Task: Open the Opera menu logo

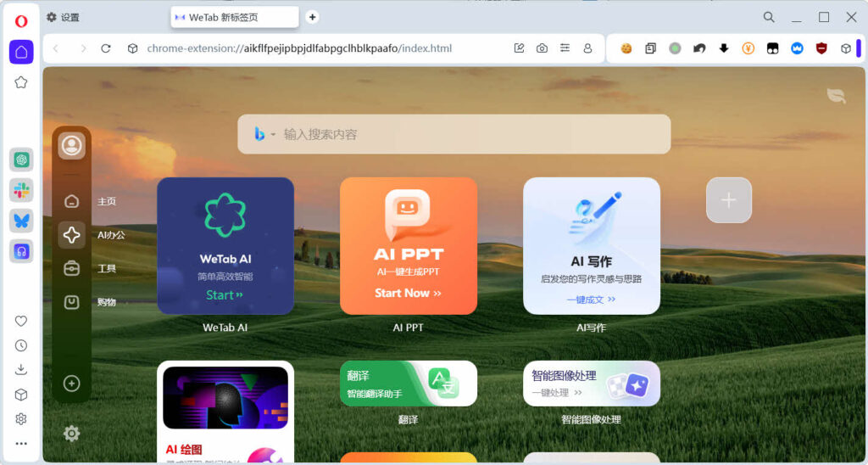Action: [21, 21]
